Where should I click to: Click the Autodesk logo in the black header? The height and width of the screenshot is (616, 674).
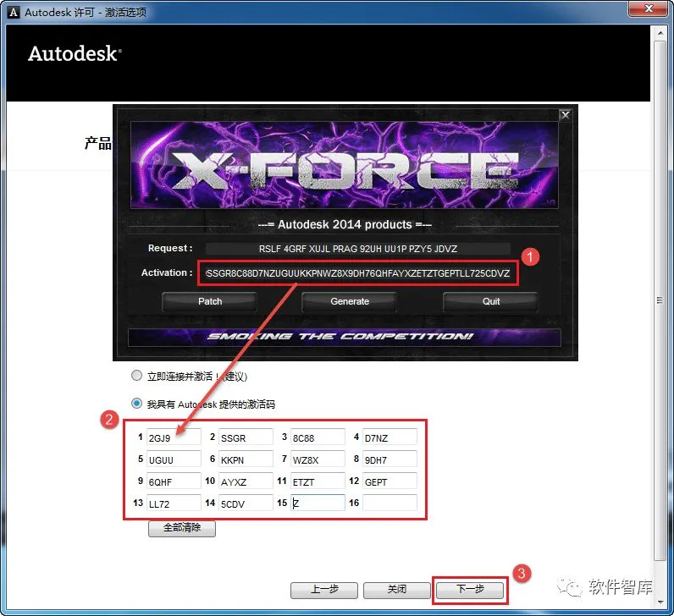pyautogui.click(x=75, y=53)
